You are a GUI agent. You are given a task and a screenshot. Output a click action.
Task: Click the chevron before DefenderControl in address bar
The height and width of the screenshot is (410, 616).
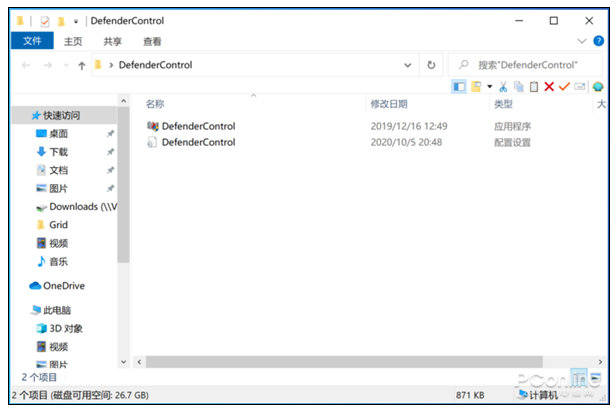111,65
